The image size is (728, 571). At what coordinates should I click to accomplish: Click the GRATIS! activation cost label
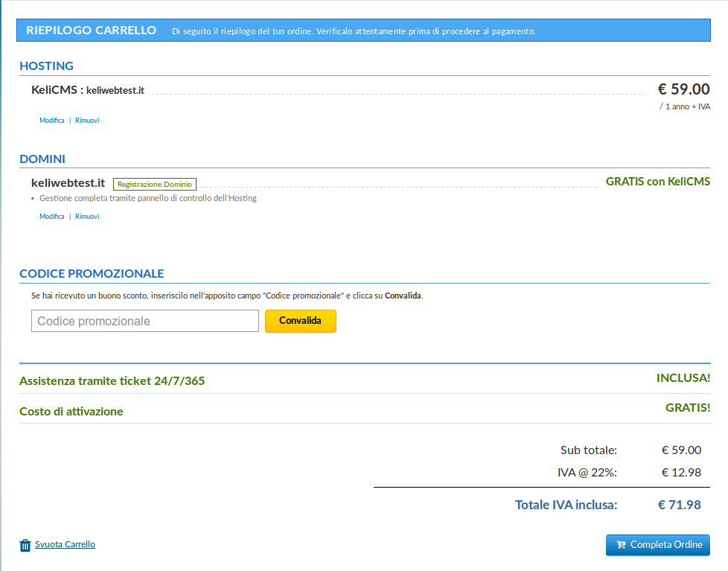pyautogui.click(x=688, y=408)
